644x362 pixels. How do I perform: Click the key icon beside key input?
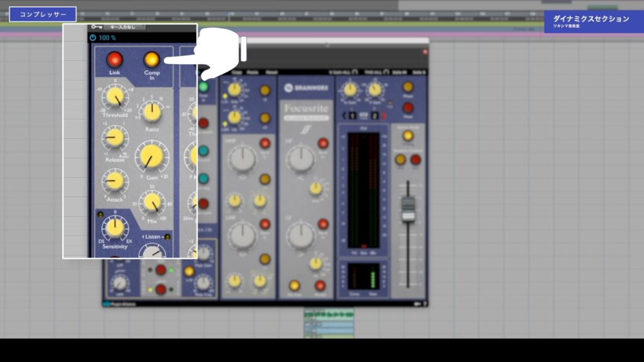tap(96, 27)
